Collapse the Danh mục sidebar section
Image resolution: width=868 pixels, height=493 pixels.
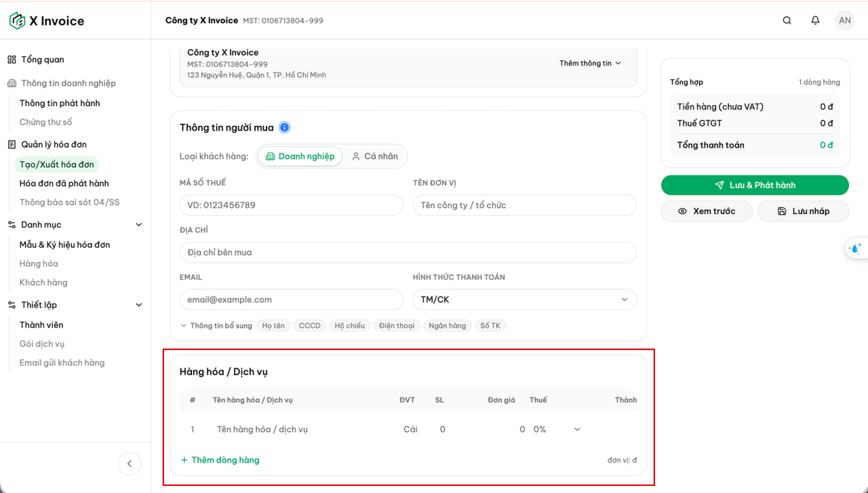139,225
